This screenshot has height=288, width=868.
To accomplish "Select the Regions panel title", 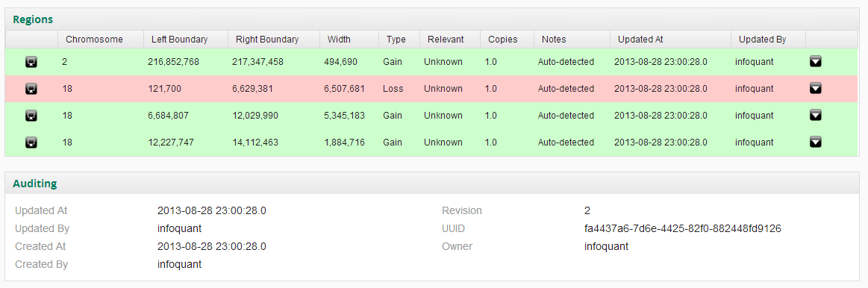I will click(33, 19).
